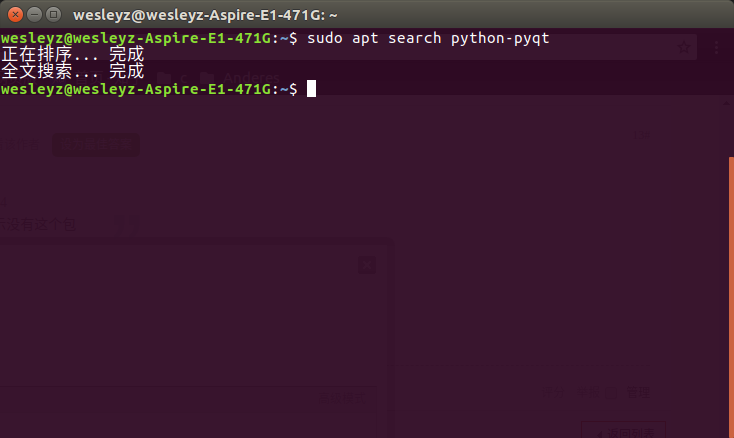The width and height of the screenshot is (734, 438).
Task: Click the "正在排序... 完成" output line
Action: (x=73, y=55)
